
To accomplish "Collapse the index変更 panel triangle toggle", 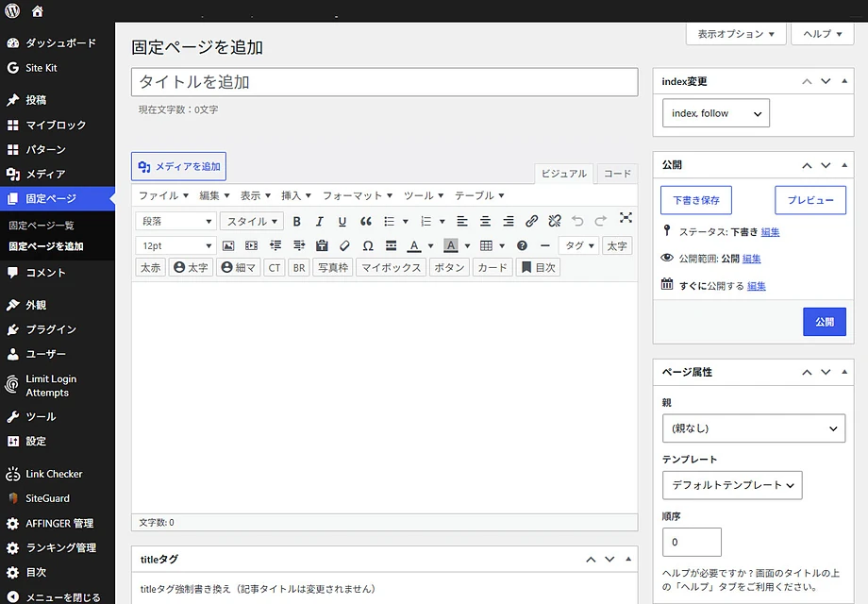I will tap(844, 81).
